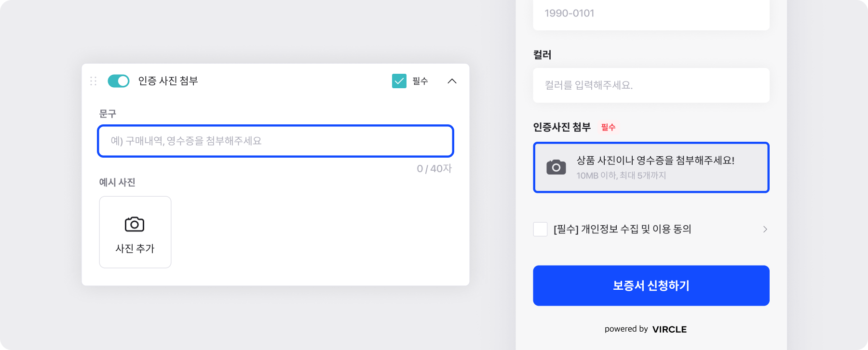The width and height of the screenshot is (868, 350).
Task: Click the 0 / 40자 character counter
Action: 434,169
